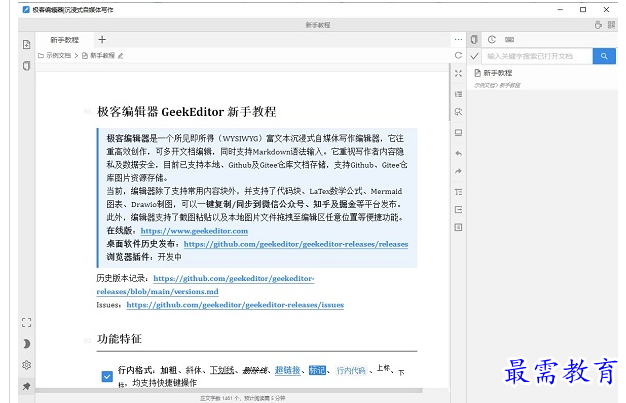Click the highlighted 标记 text
The width and height of the screenshot is (626, 403).
point(317,370)
